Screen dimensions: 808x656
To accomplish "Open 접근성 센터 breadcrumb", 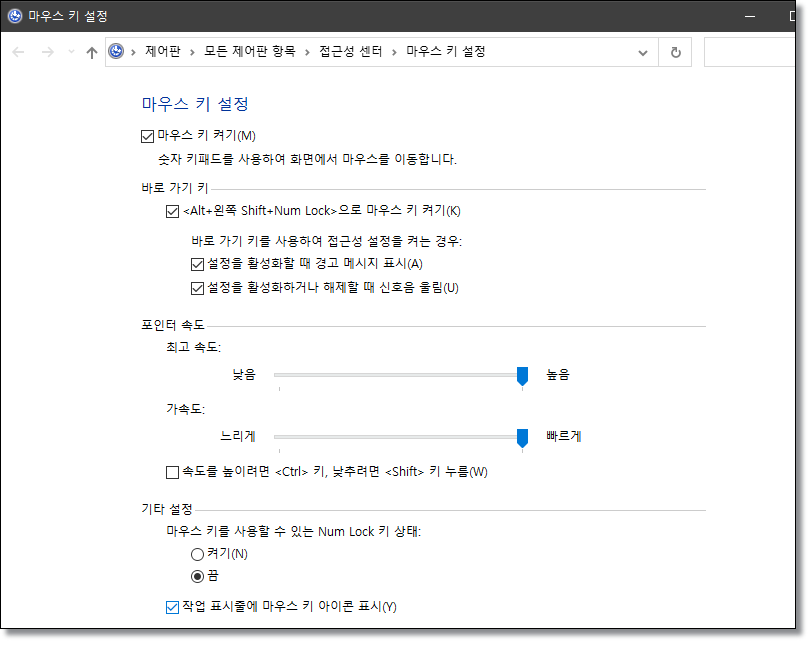I will click(350, 52).
